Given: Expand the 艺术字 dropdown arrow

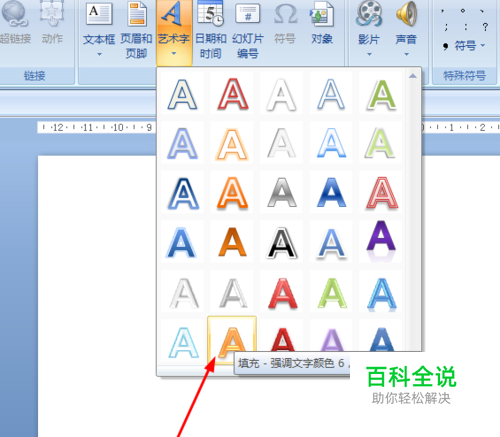Looking at the screenshot, I should (174, 53).
